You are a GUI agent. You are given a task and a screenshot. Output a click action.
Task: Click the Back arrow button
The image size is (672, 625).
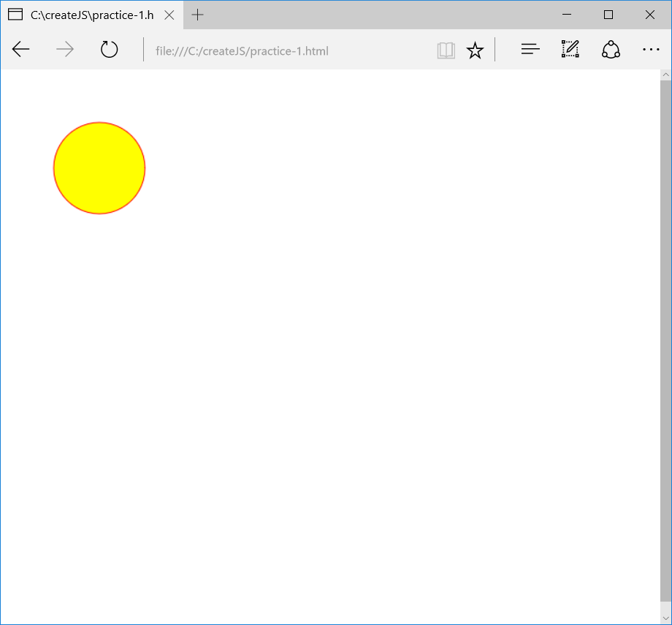pyautogui.click(x=21, y=50)
